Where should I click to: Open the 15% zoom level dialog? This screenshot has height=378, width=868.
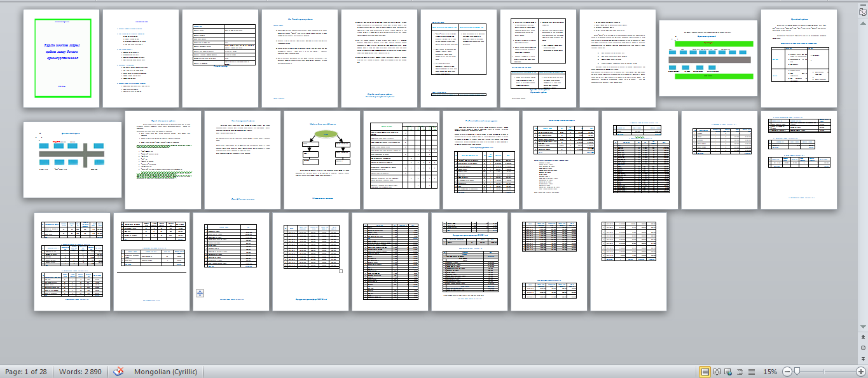769,372
